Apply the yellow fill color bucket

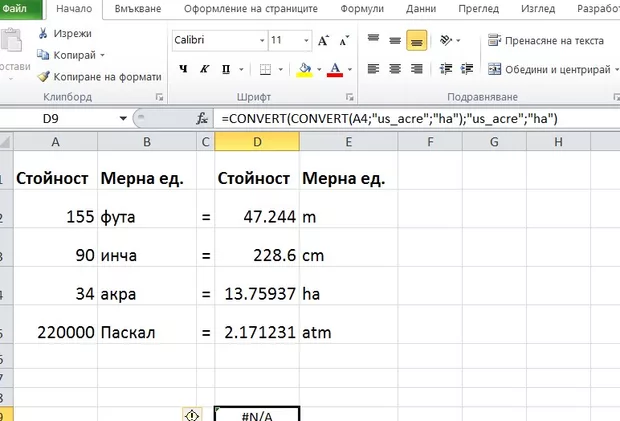(304, 70)
